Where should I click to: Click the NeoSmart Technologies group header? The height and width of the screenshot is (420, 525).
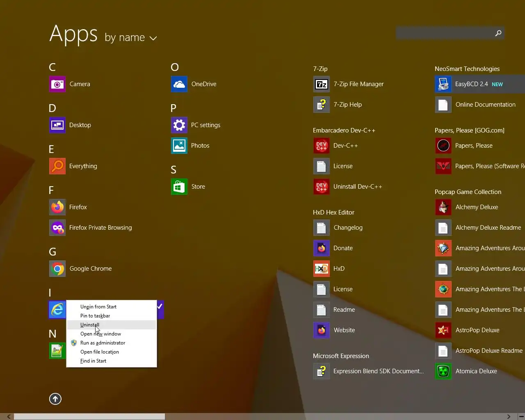[x=467, y=69]
